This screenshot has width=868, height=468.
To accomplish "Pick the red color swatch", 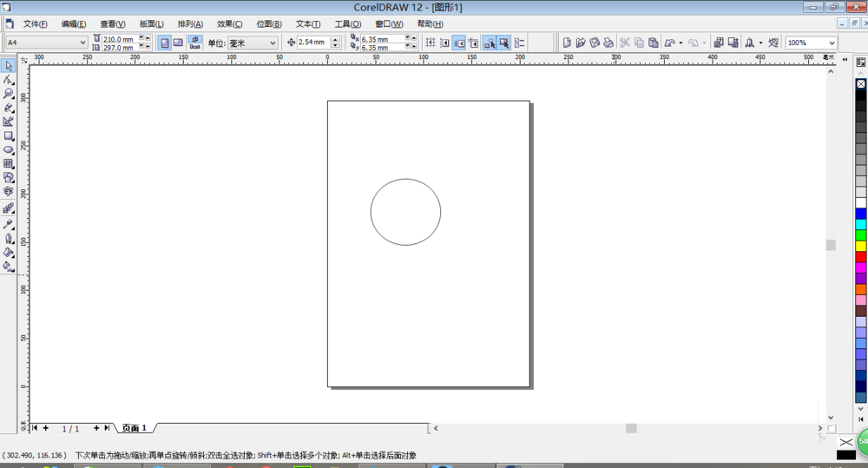I will (x=861, y=257).
